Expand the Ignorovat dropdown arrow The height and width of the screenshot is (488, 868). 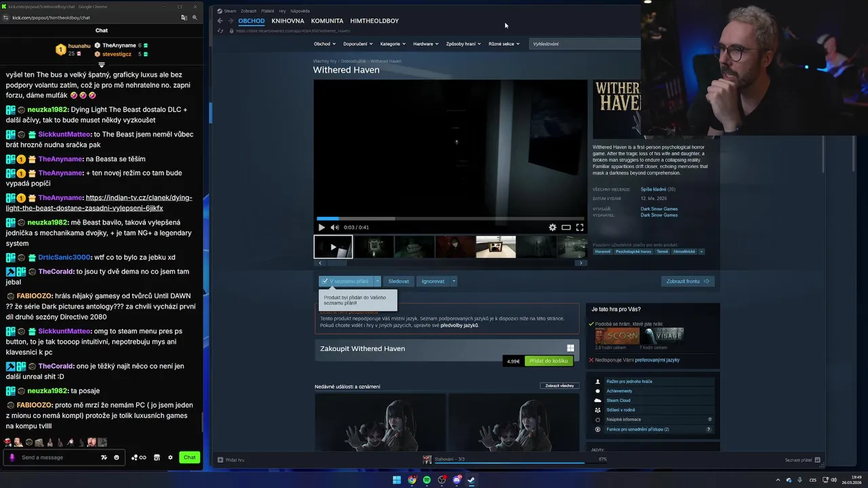[x=454, y=281]
